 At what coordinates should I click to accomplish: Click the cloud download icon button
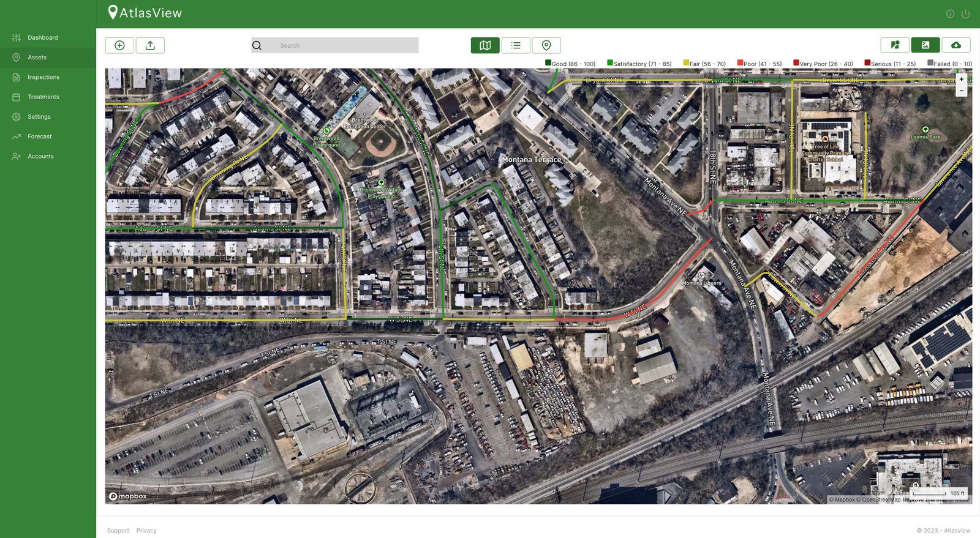(x=956, y=45)
